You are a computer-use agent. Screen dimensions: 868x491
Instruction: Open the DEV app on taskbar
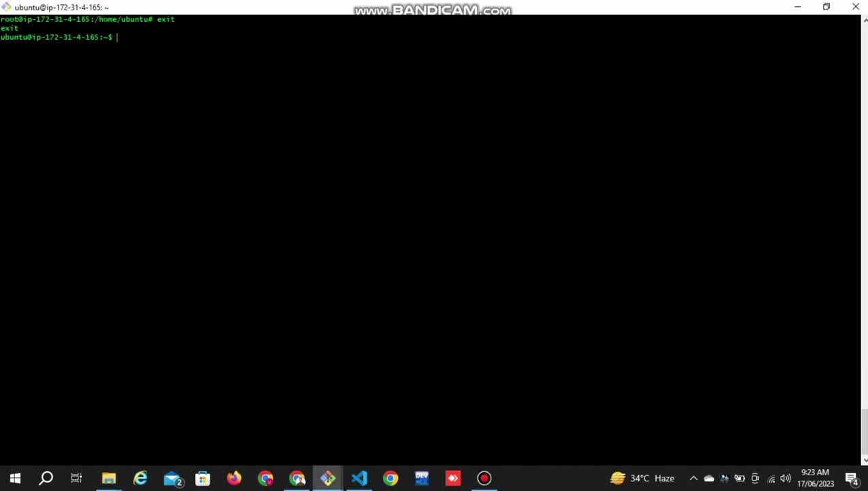(422, 478)
